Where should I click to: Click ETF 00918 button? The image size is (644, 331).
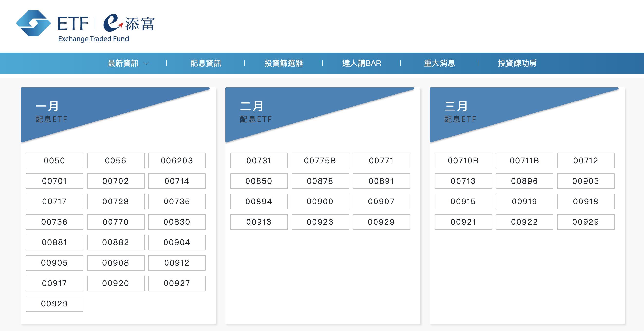[586, 202]
